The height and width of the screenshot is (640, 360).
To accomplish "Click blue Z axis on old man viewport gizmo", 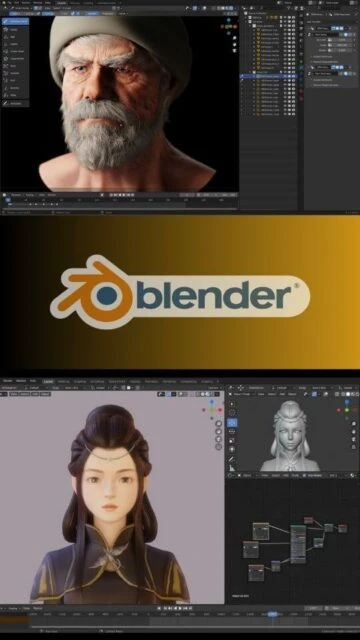I will click(x=229, y=20).
